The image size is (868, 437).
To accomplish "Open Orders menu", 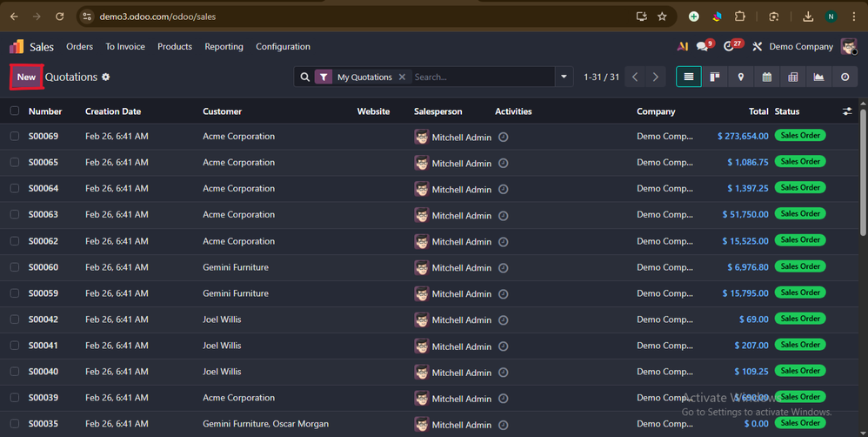I will (x=80, y=46).
